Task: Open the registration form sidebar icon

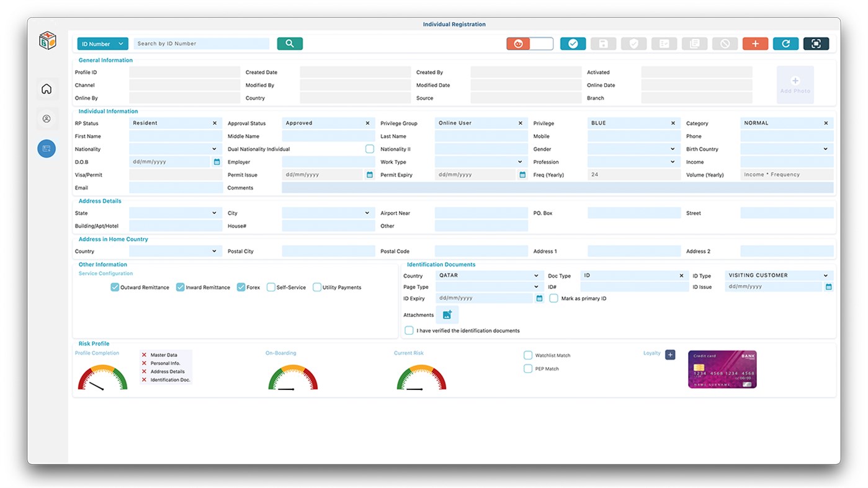Action: (47, 148)
